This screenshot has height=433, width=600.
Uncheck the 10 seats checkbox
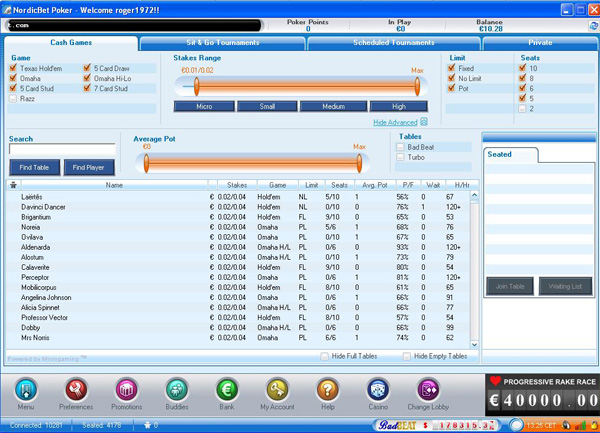click(x=522, y=68)
